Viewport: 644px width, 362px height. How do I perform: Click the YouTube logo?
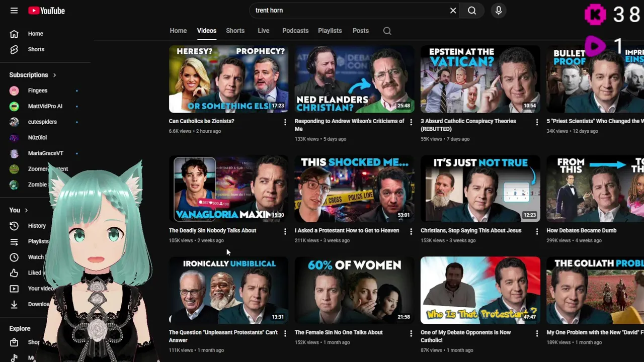46,11
